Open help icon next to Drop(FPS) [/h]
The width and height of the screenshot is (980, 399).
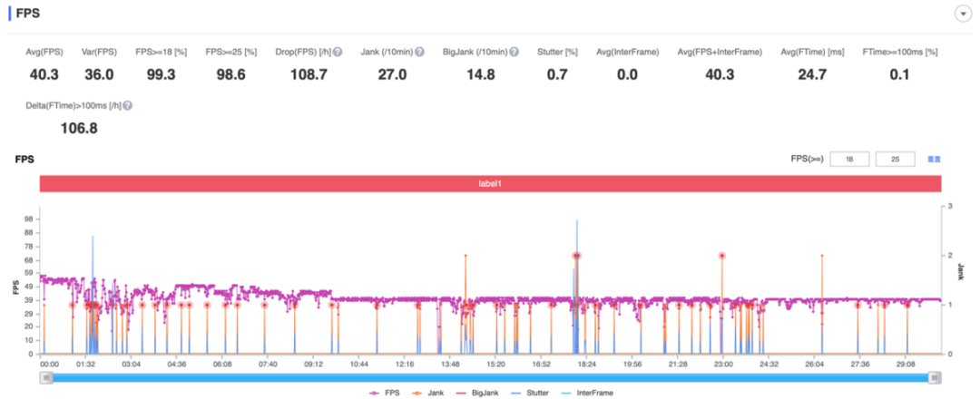click(338, 52)
